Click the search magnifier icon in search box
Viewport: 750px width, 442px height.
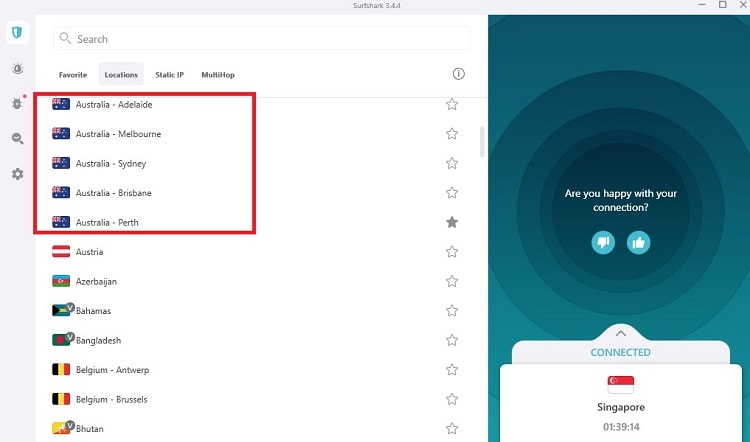(65, 38)
